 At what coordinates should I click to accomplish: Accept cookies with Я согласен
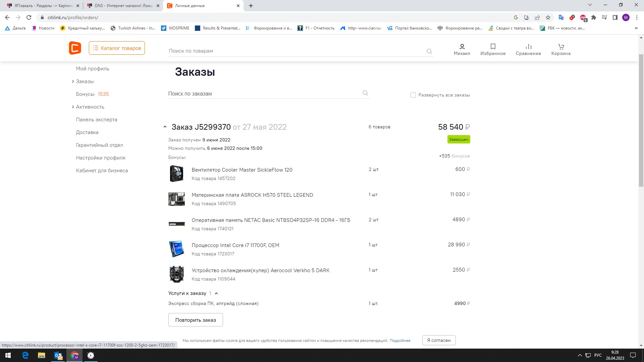coord(439,340)
